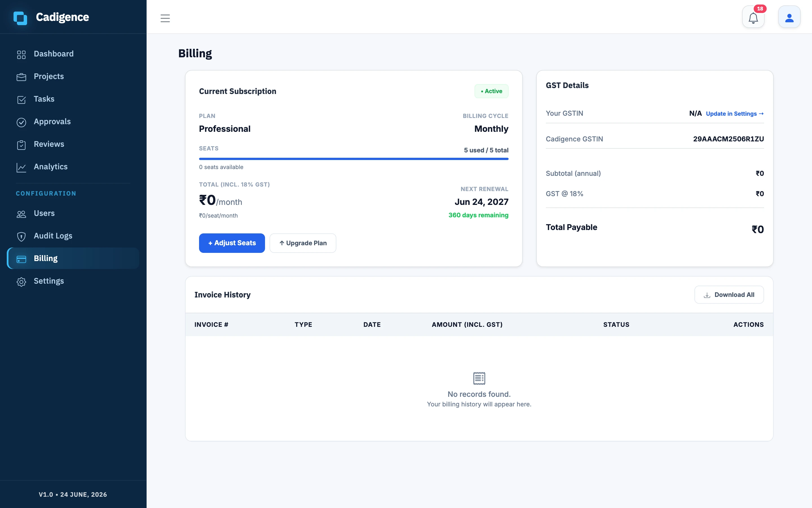Click the Settings gear icon
Screen dimensions: 812x508
coord(21,282)
